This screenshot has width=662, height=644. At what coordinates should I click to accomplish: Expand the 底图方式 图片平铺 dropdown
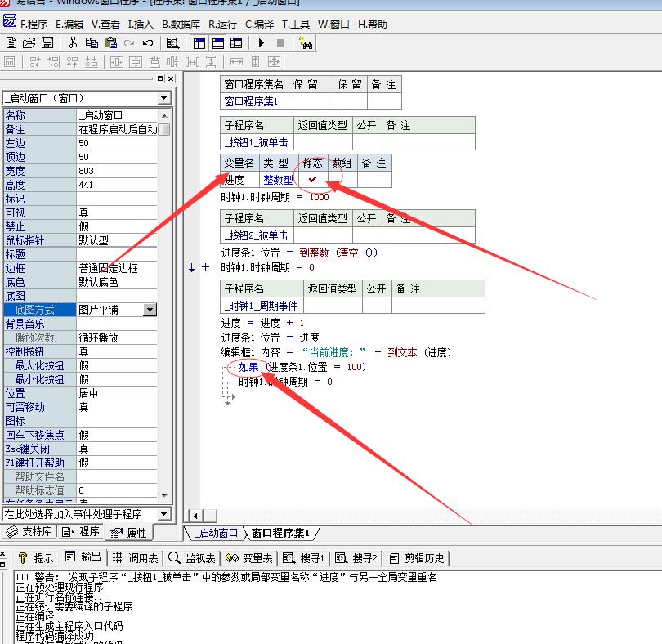click(150, 310)
